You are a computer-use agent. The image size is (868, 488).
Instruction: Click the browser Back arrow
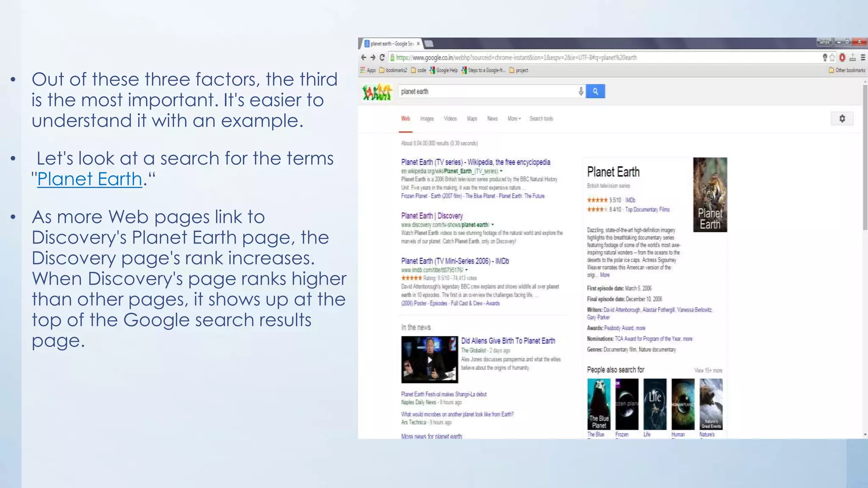coord(363,57)
